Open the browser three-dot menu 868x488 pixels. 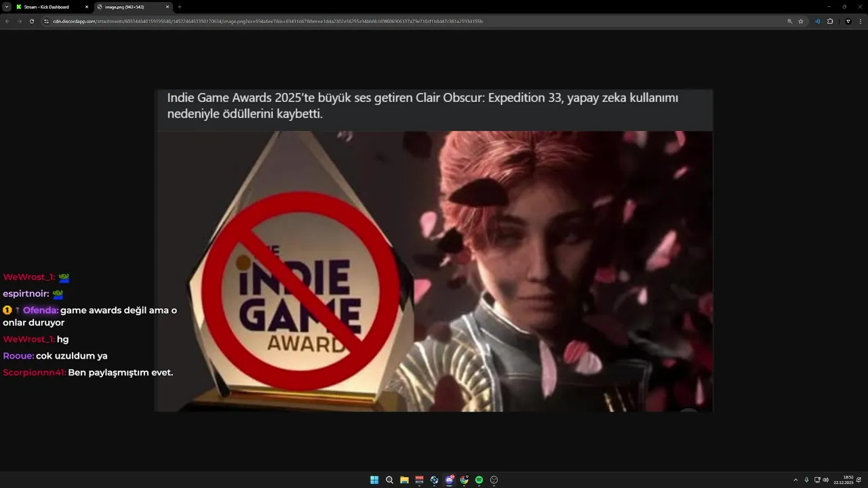[860, 21]
